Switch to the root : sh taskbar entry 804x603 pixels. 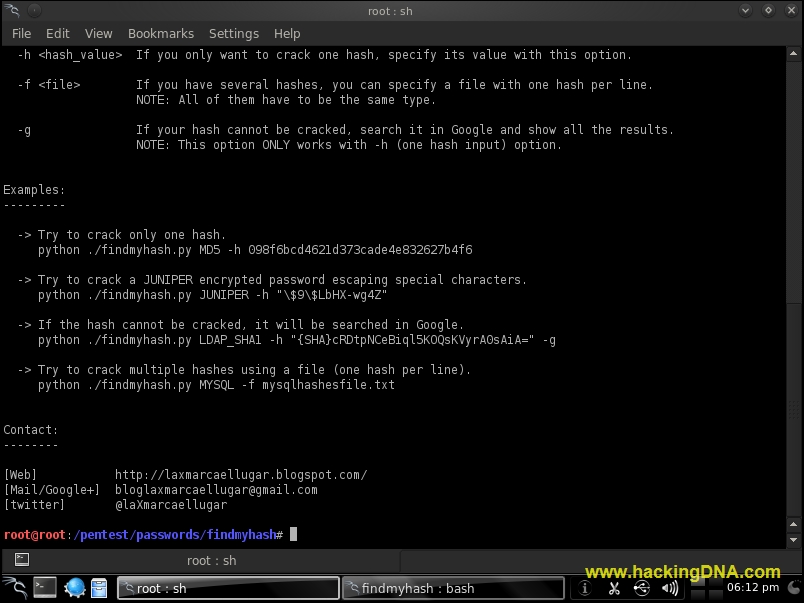tap(228, 588)
